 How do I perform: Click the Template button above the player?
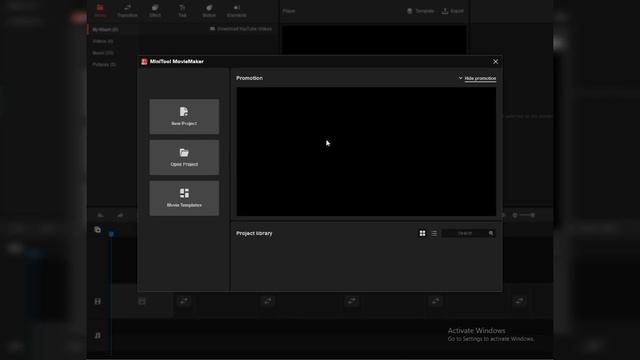pos(421,11)
